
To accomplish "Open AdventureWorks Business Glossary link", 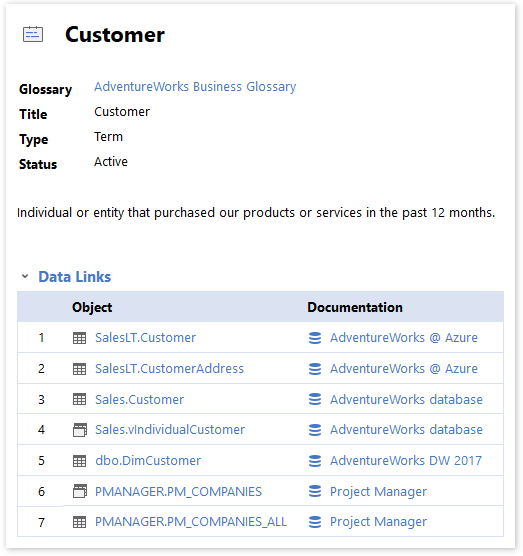I will pyautogui.click(x=195, y=87).
